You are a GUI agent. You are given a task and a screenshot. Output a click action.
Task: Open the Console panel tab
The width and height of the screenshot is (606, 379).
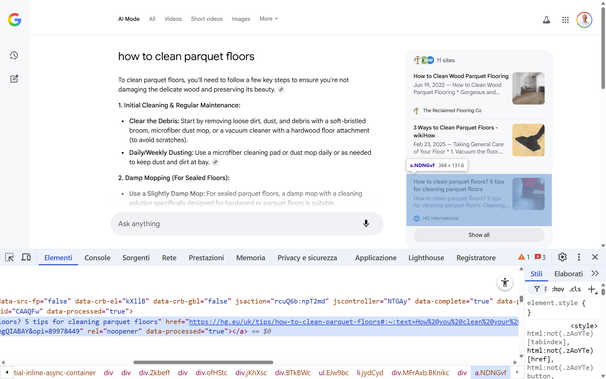coord(97,258)
